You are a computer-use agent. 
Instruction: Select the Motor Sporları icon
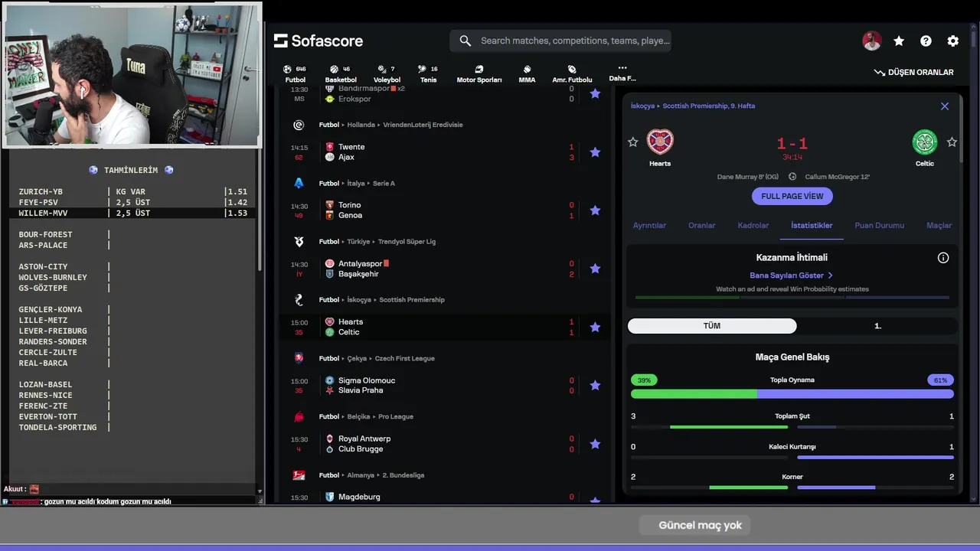(x=479, y=69)
